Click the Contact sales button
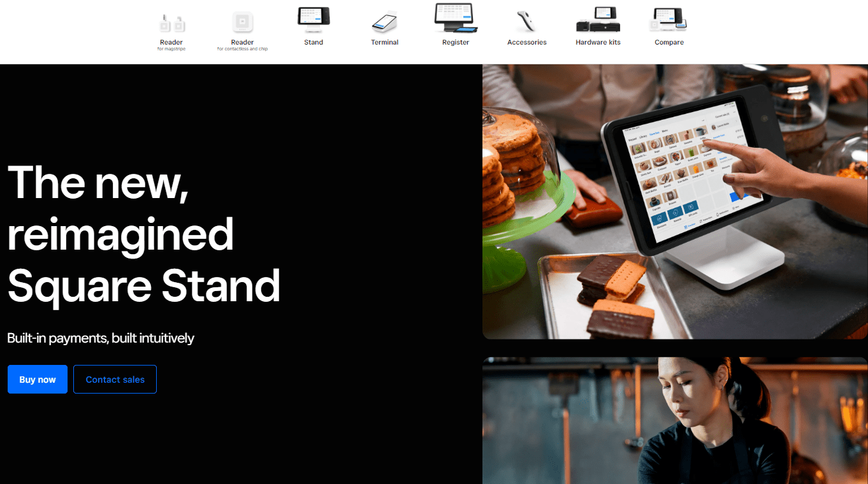868x484 pixels. coord(115,380)
